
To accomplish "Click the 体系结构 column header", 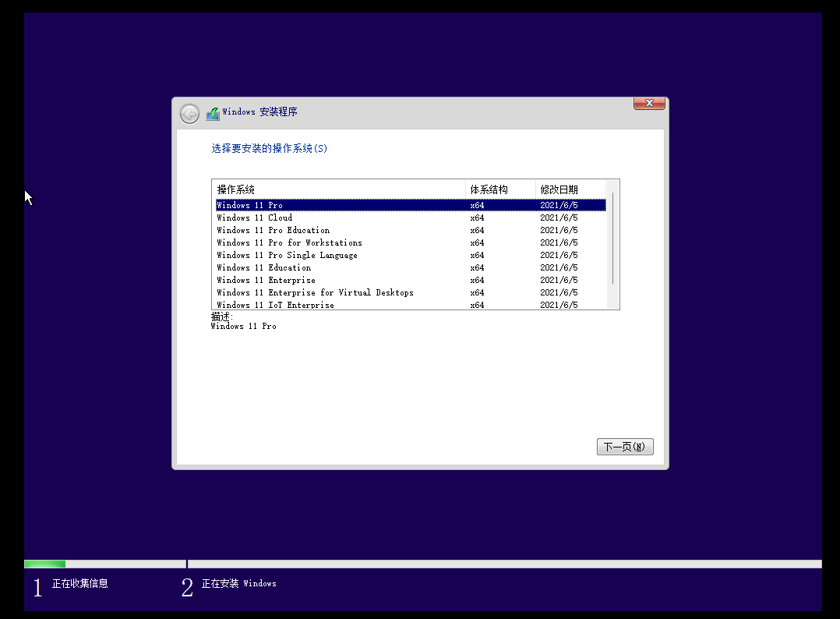I will pyautogui.click(x=500, y=189).
